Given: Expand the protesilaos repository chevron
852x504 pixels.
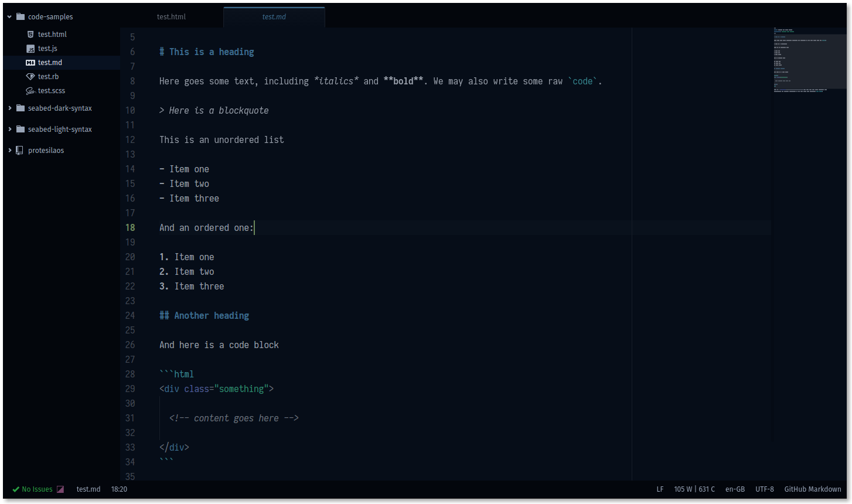Looking at the screenshot, I should click(x=9, y=151).
